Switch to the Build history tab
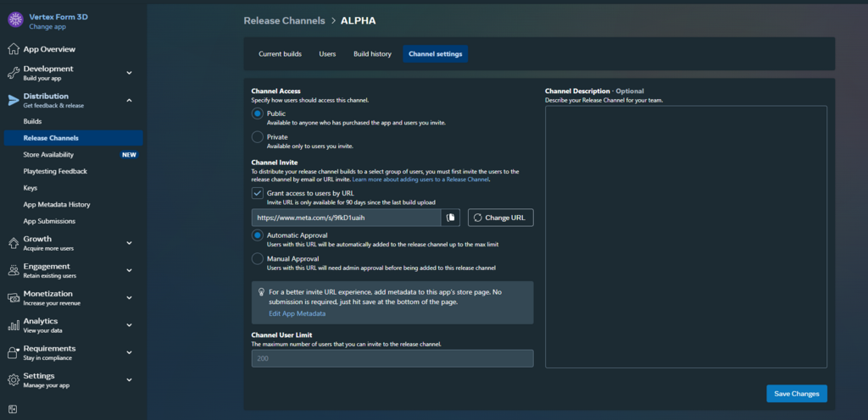The image size is (868, 420). (372, 54)
